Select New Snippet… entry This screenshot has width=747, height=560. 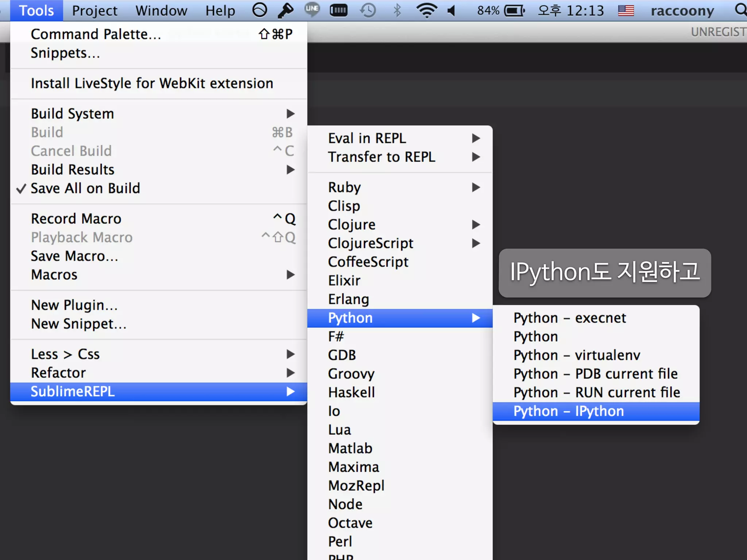[159, 324]
